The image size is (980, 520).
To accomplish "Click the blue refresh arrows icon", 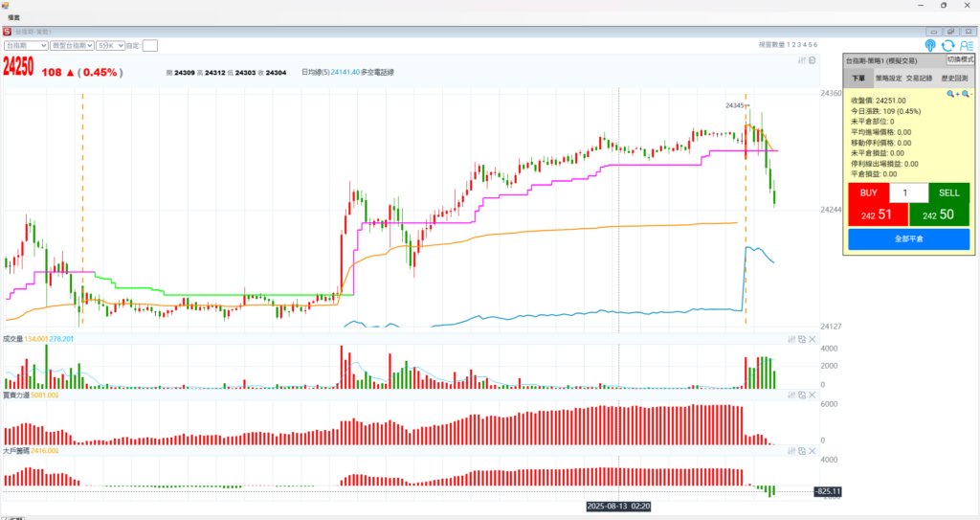I will tap(947, 45).
